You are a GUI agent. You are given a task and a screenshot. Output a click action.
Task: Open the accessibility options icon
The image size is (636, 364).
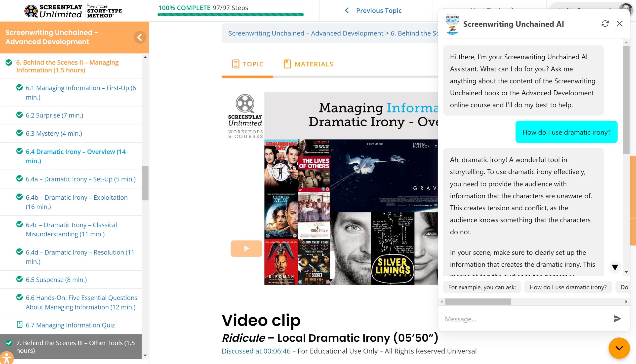tap(6, 358)
